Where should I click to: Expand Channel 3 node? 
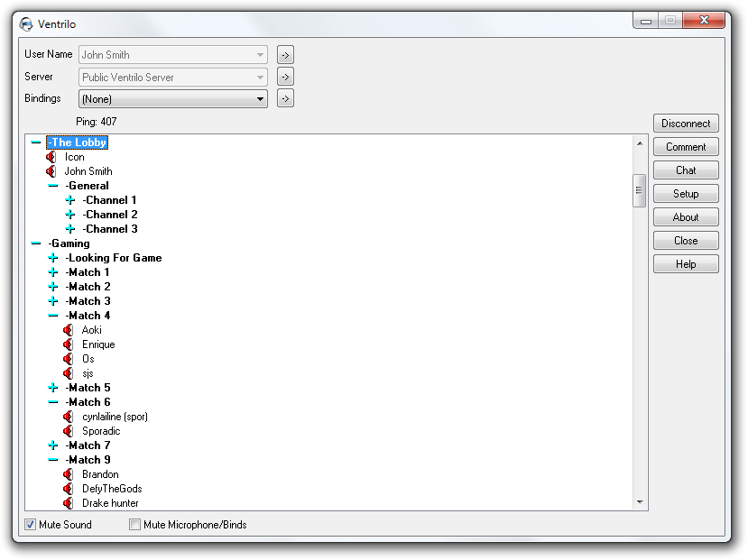click(70, 229)
